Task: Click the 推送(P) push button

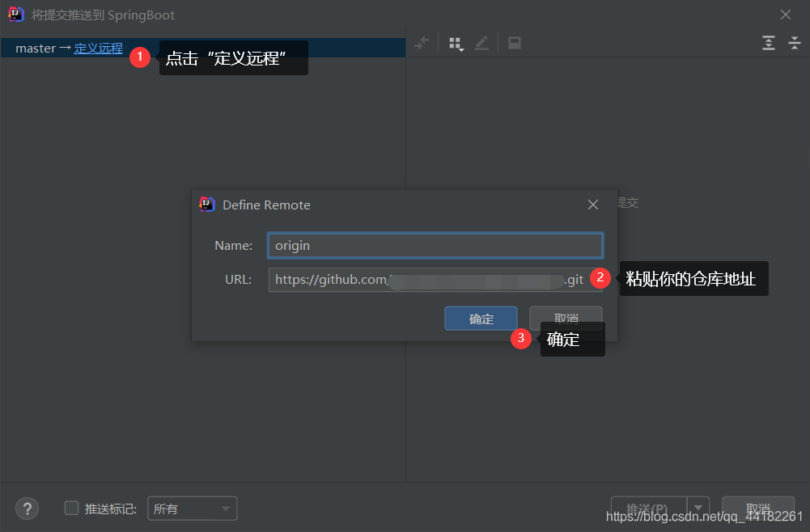Action: click(x=649, y=509)
